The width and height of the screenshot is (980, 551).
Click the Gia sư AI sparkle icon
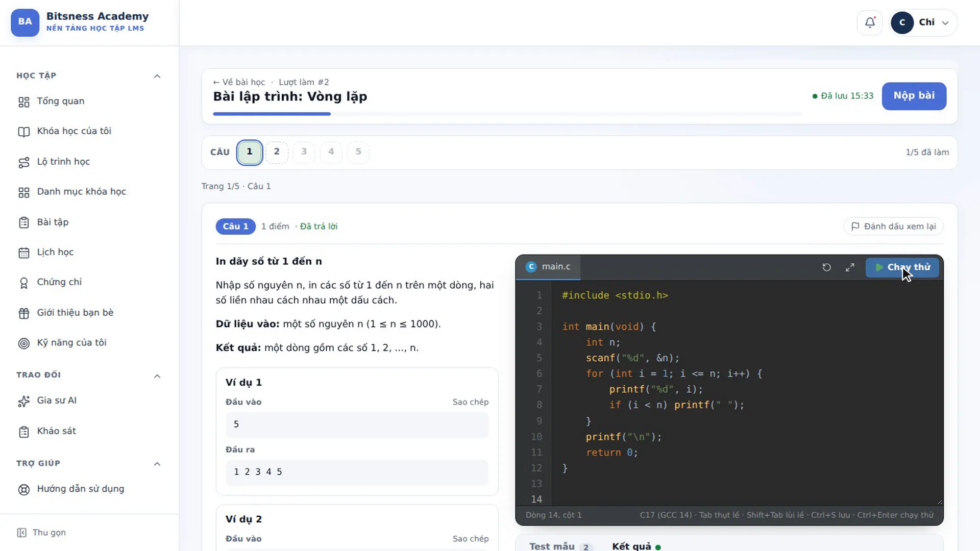tap(24, 402)
